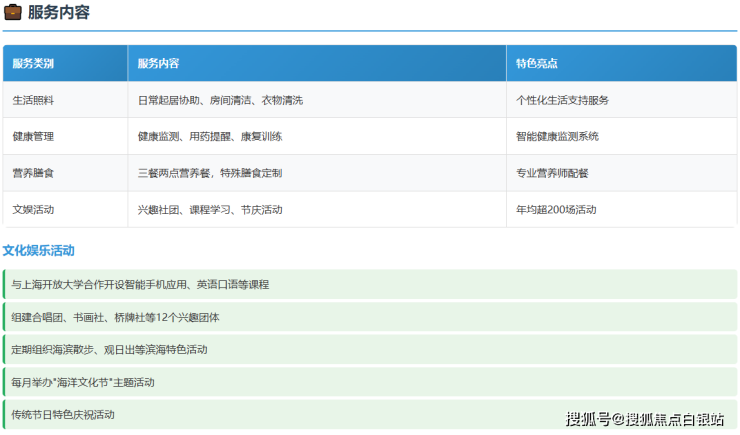
Task: Click the 智能健康监测系统 highlight cell
Action: point(557,136)
